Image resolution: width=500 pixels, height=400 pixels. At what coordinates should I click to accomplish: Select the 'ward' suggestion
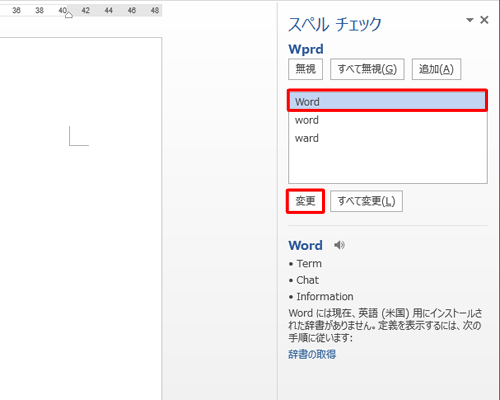[x=387, y=138]
